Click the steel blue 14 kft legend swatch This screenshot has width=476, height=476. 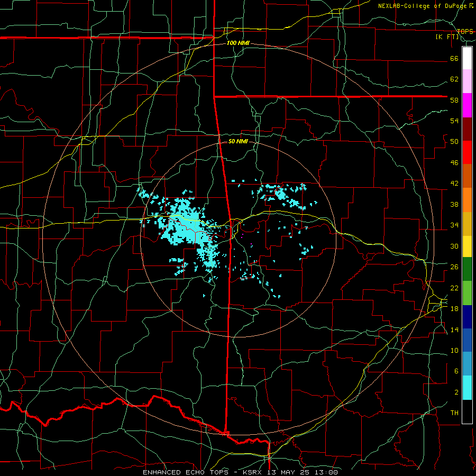point(467,364)
